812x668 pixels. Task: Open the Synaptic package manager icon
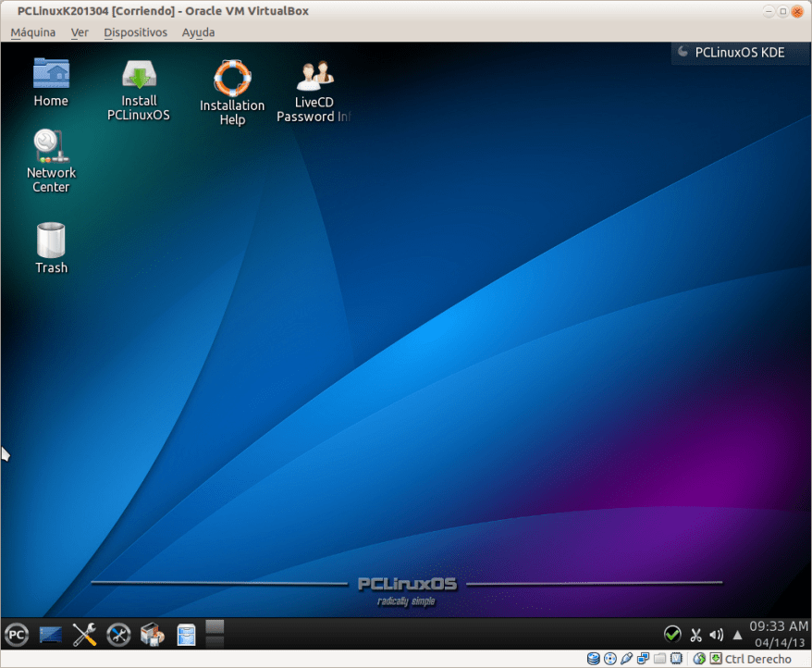coord(152,635)
